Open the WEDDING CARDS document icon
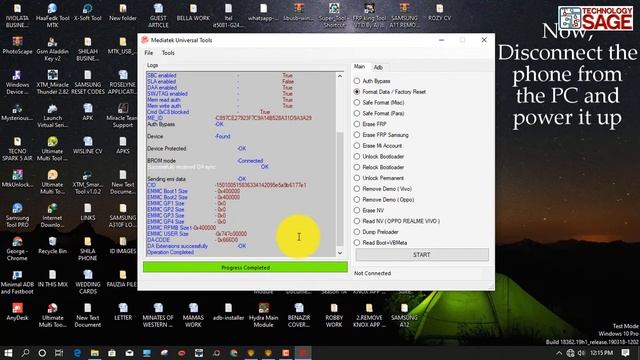640x360 pixels. pyautogui.click(x=87, y=282)
